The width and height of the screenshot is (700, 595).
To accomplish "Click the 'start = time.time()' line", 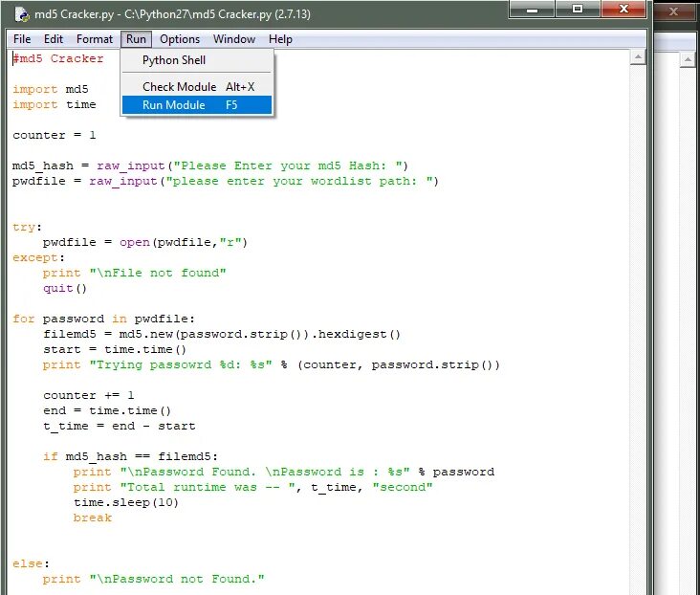I will pos(115,349).
